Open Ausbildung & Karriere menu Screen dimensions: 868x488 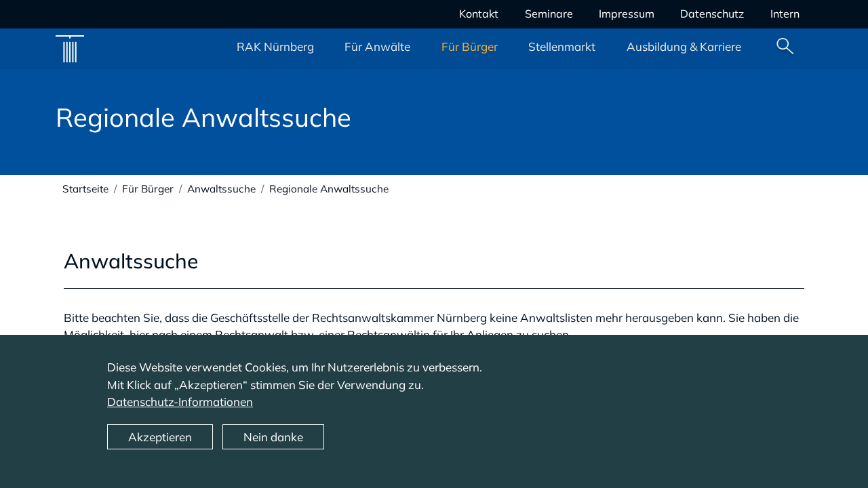tap(684, 47)
